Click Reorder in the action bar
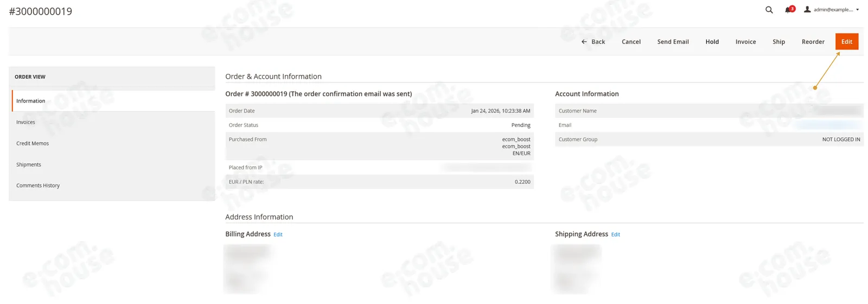 tap(813, 42)
